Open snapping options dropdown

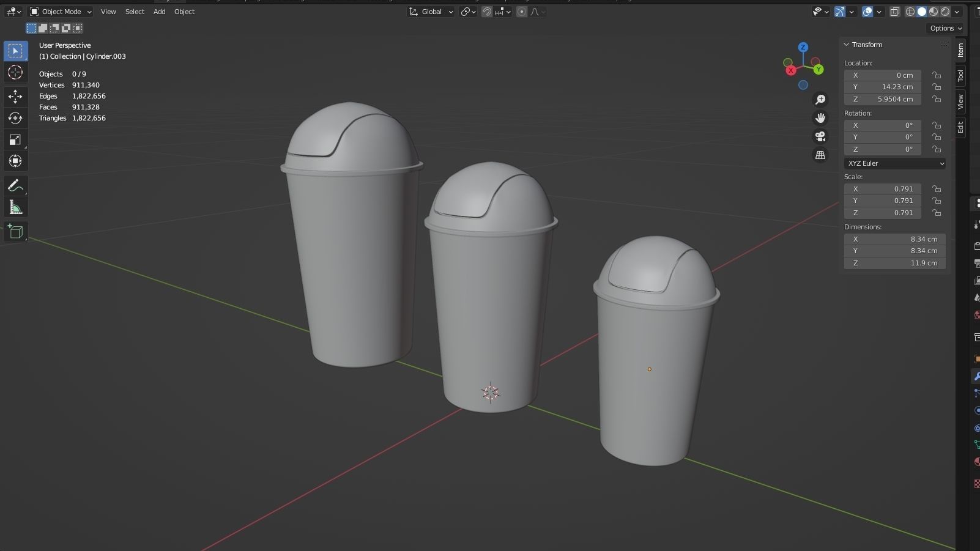pos(503,12)
